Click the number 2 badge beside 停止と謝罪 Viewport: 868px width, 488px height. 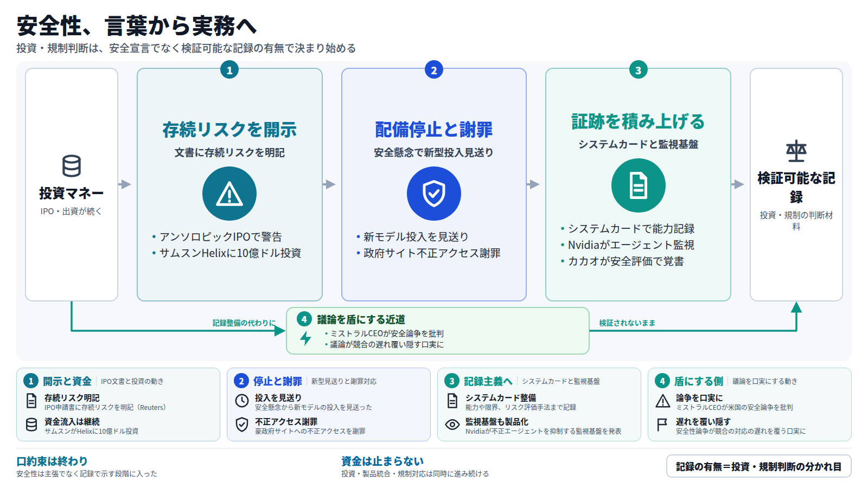[x=241, y=381]
